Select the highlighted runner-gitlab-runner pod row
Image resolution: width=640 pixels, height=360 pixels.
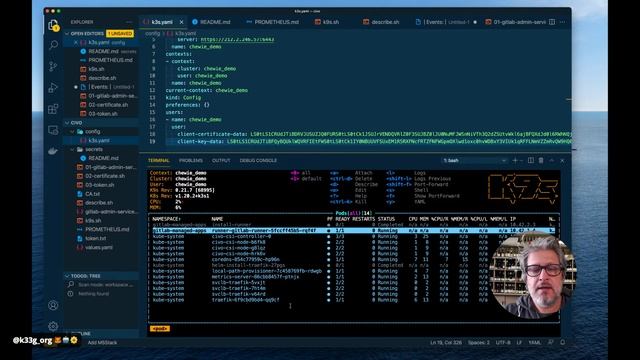[353, 231]
